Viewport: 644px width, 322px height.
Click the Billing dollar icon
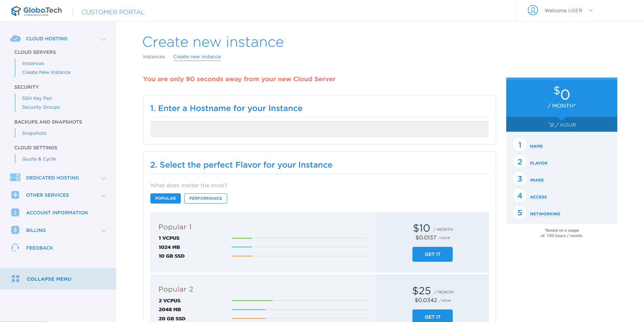15,230
